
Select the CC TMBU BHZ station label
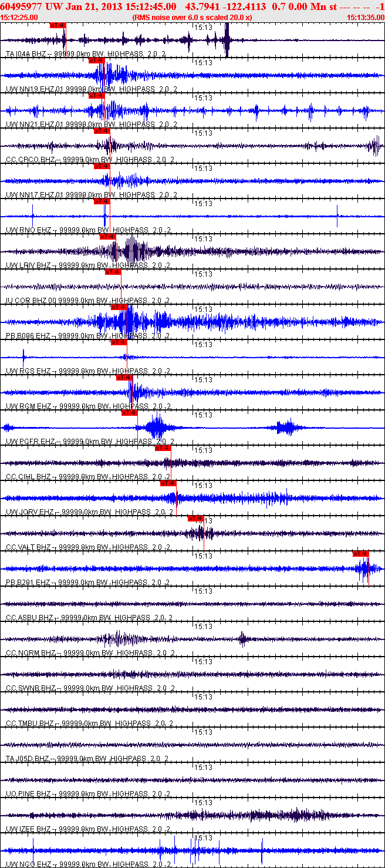(89, 724)
